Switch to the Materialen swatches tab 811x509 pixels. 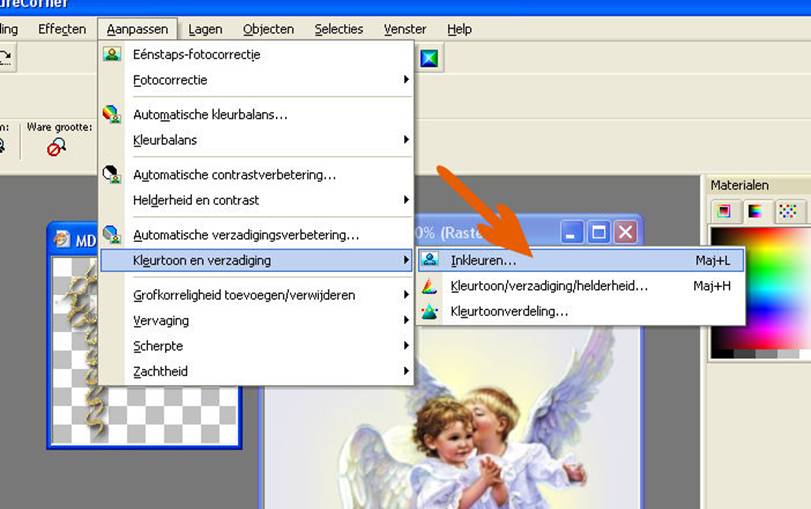[x=788, y=211]
